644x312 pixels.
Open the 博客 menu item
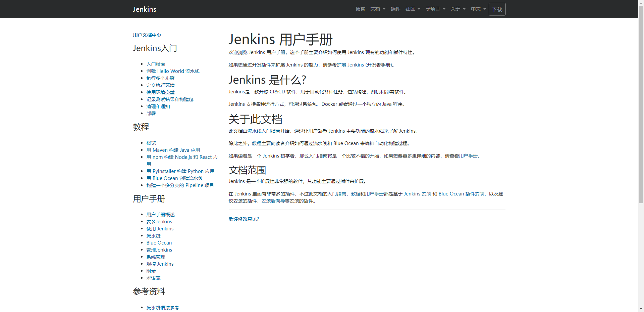pyautogui.click(x=360, y=9)
